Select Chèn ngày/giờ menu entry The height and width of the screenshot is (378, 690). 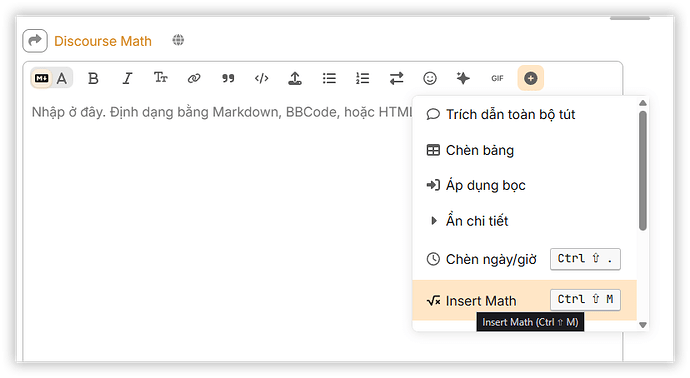click(x=525, y=259)
